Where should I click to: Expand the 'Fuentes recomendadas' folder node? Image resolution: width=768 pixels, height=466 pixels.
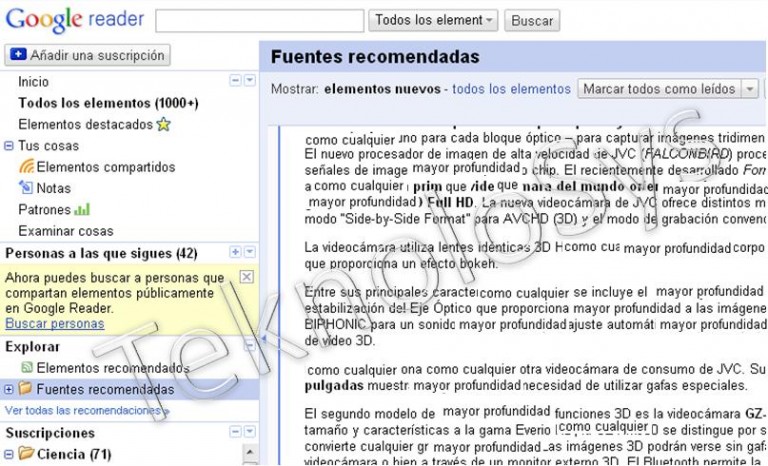click(x=9, y=390)
